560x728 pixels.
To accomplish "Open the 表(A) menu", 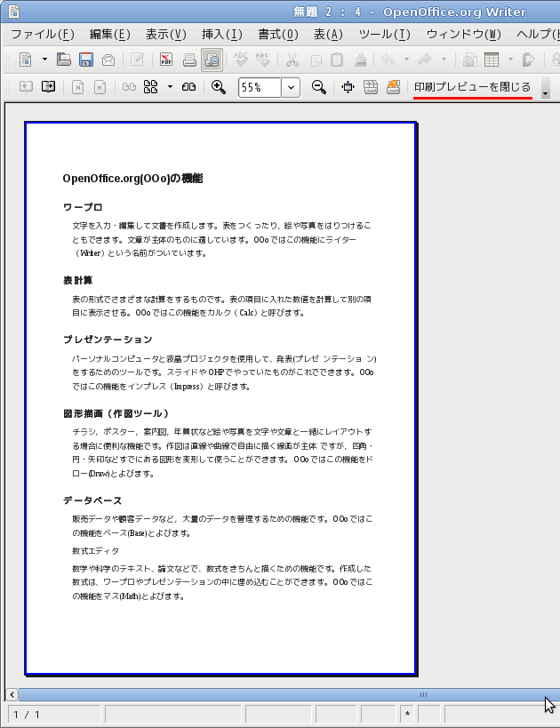I will point(328,35).
